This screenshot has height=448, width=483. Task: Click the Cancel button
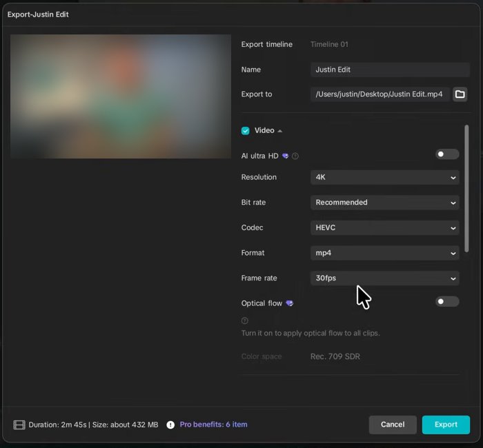pos(393,425)
